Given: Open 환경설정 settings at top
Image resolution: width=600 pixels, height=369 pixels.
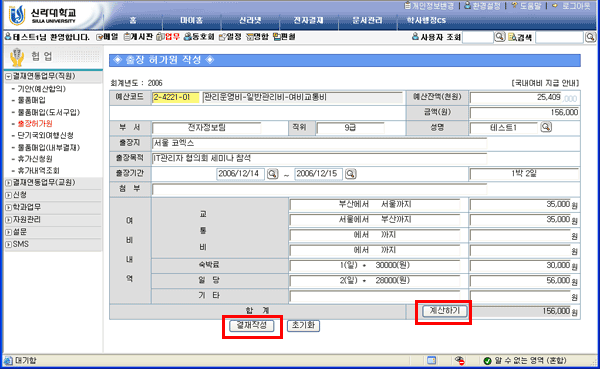Looking at the screenshot, I should [482, 6].
